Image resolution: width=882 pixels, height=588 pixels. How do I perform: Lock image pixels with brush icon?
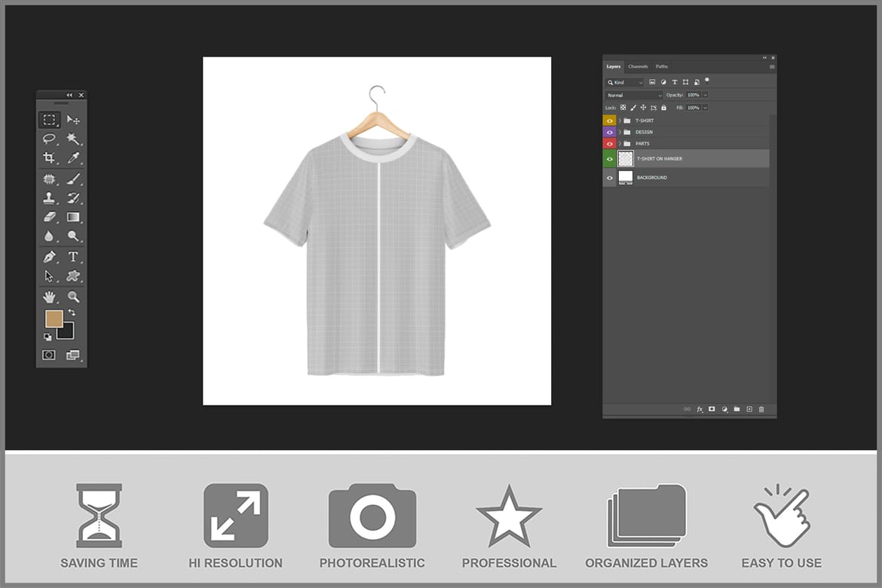click(633, 108)
